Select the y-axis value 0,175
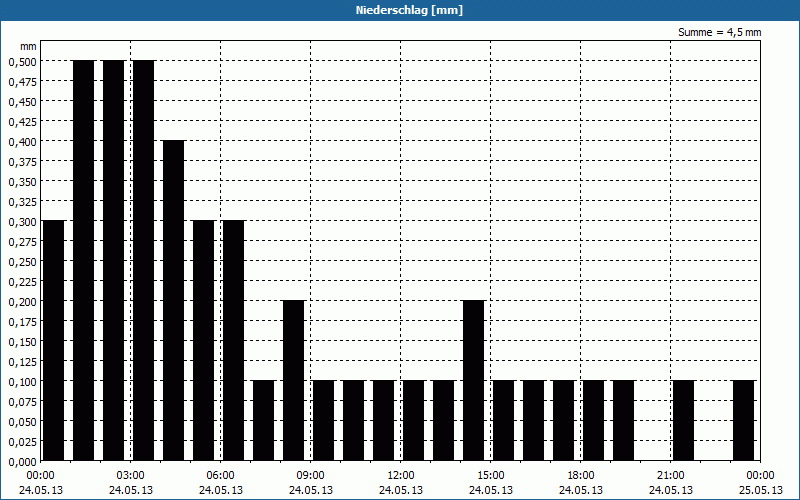 (23, 322)
